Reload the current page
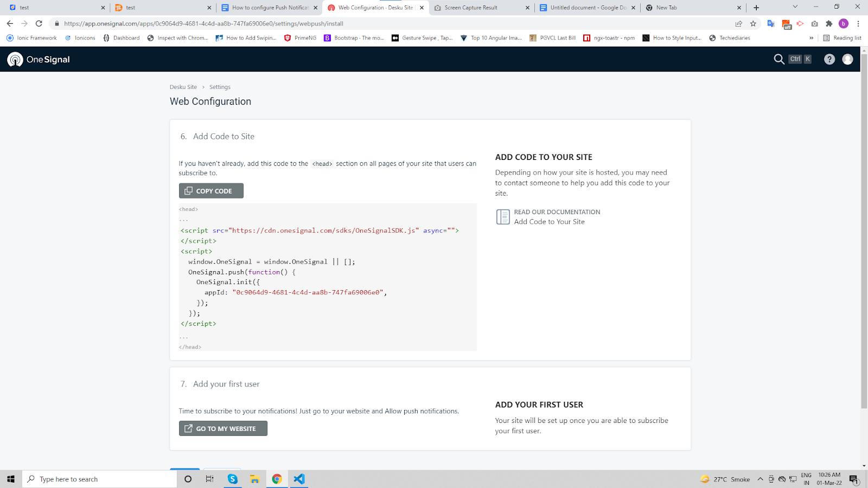This screenshot has width=868, height=488. 39,23
